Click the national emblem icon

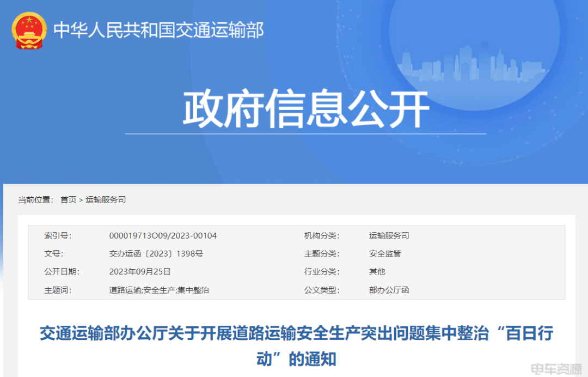pyautogui.click(x=29, y=31)
